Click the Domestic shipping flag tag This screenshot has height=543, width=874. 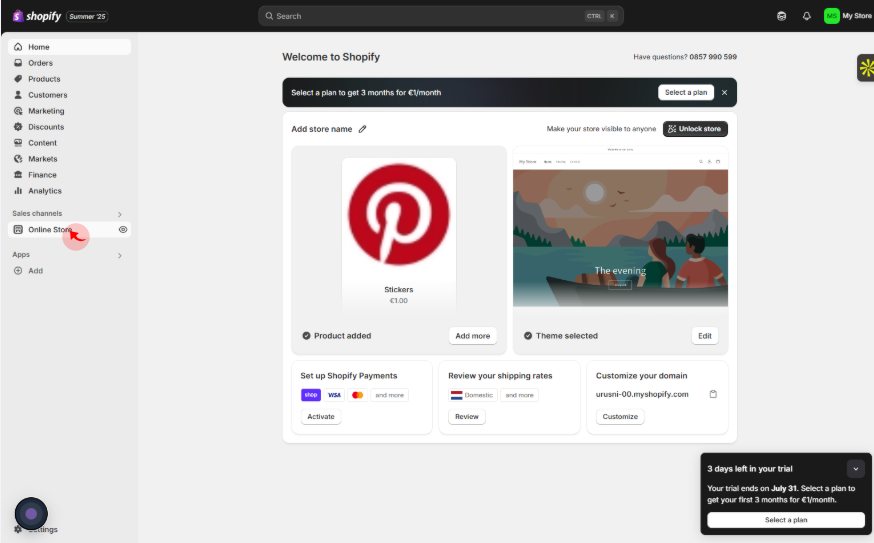pos(472,395)
